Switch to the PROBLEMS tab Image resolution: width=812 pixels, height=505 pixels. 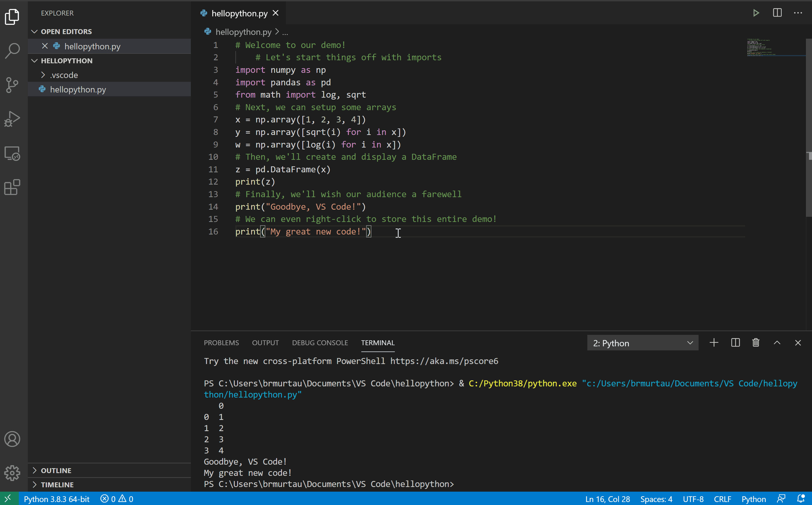[221, 343]
